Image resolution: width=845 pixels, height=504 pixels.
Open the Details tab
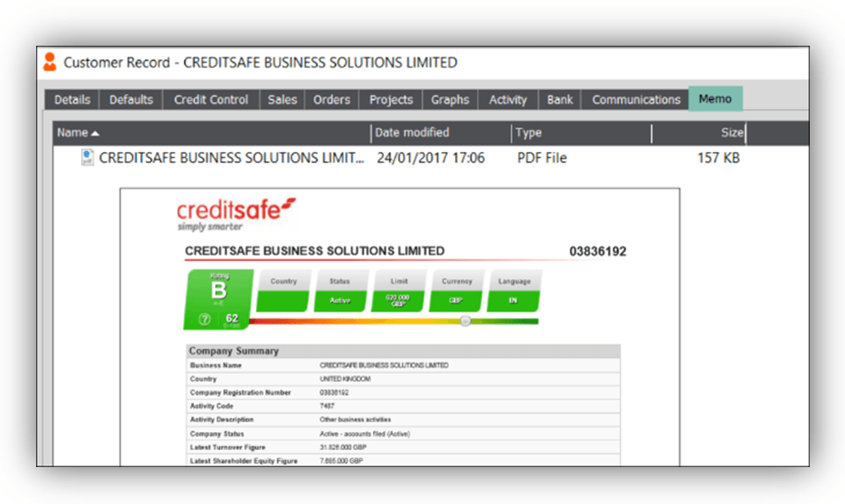coord(71,99)
